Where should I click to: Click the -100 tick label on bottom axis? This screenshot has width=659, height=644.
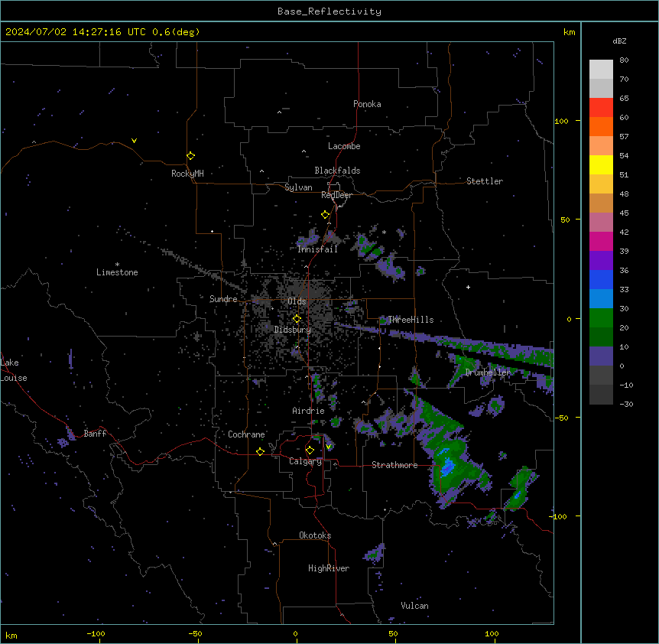(x=96, y=633)
